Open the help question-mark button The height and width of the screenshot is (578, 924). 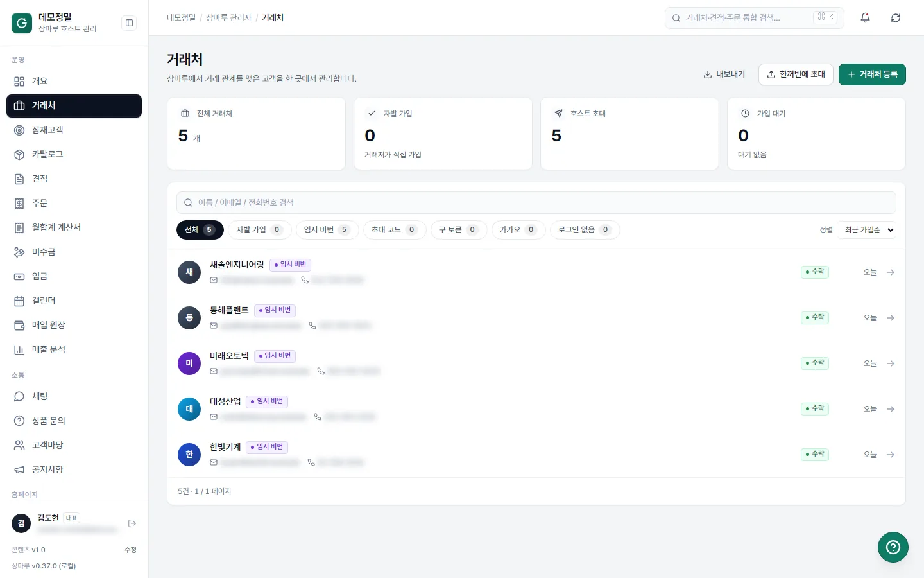point(893,547)
